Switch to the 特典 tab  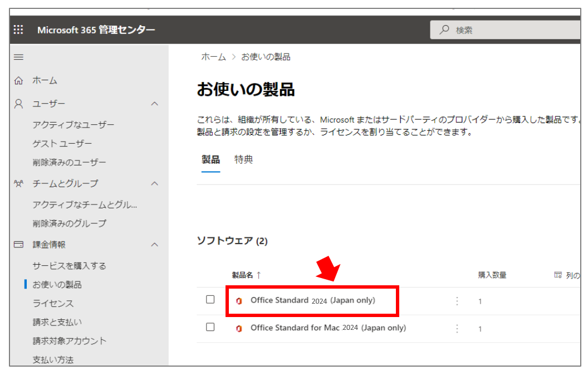[244, 159]
